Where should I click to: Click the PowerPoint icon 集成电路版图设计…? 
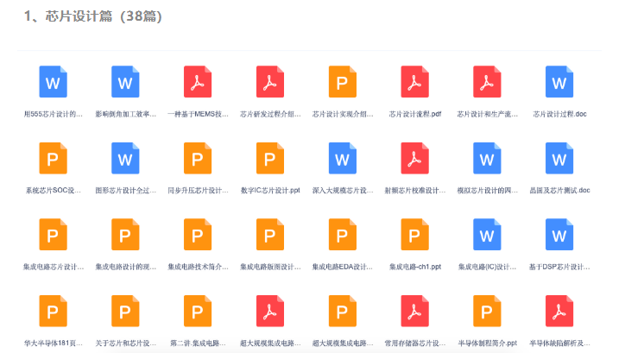[x=270, y=235]
